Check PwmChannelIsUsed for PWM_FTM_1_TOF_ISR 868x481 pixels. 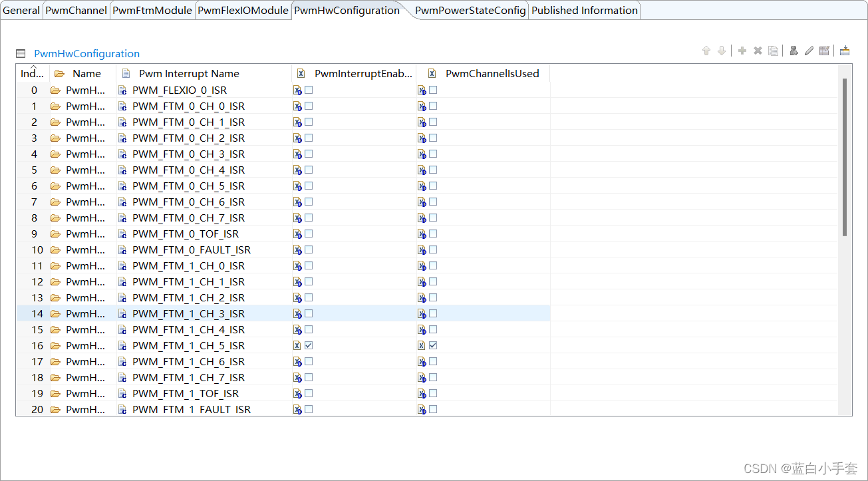tap(433, 393)
